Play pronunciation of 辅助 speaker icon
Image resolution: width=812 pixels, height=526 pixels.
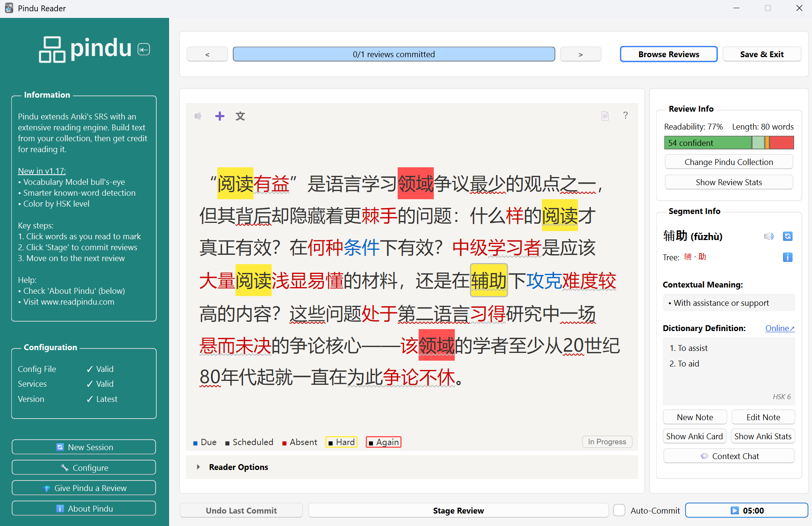[768, 236]
